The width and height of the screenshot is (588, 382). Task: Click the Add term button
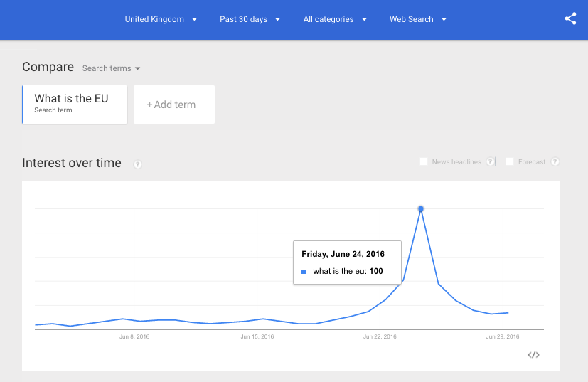point(173,105)
